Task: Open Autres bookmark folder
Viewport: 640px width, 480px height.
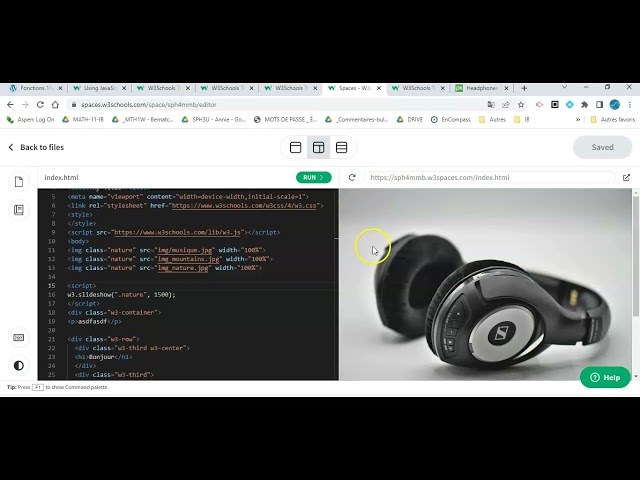Action: [492, 120]
